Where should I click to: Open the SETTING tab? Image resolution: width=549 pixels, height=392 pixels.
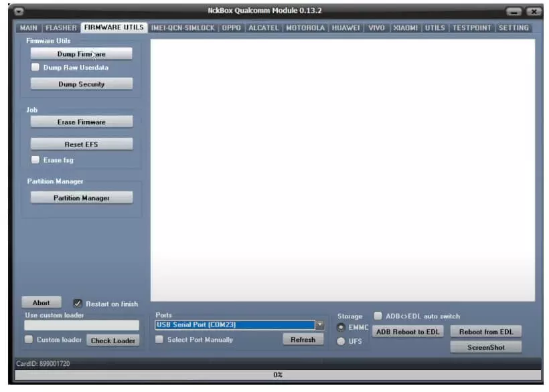coord(514,28)
